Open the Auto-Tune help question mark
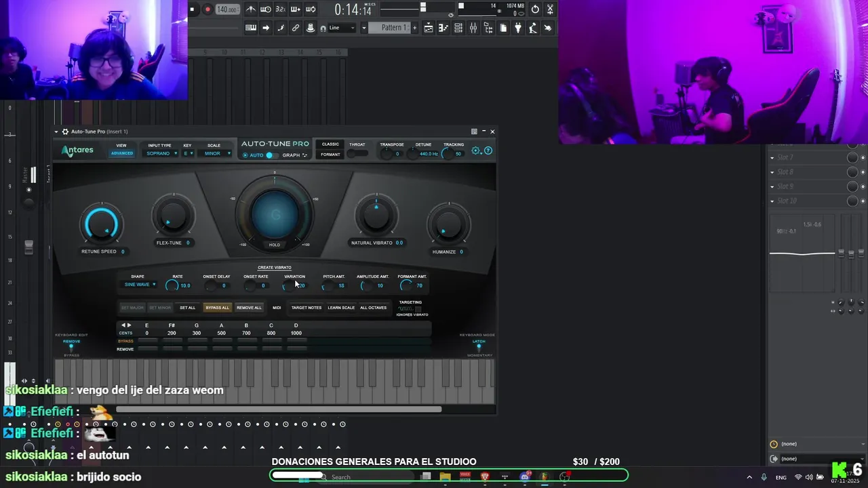868x488 pixels. coord(488,150)
